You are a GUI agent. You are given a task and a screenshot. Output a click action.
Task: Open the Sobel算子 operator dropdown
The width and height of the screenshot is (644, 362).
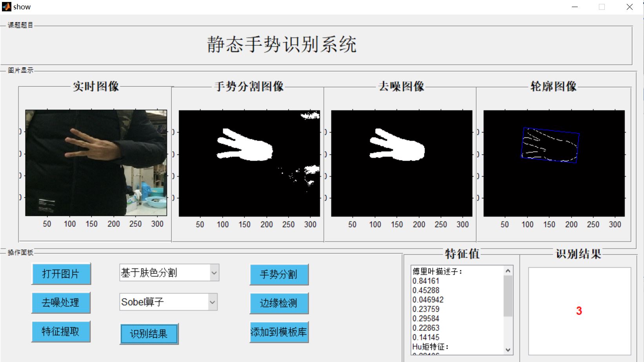click(x=168, y=302)
